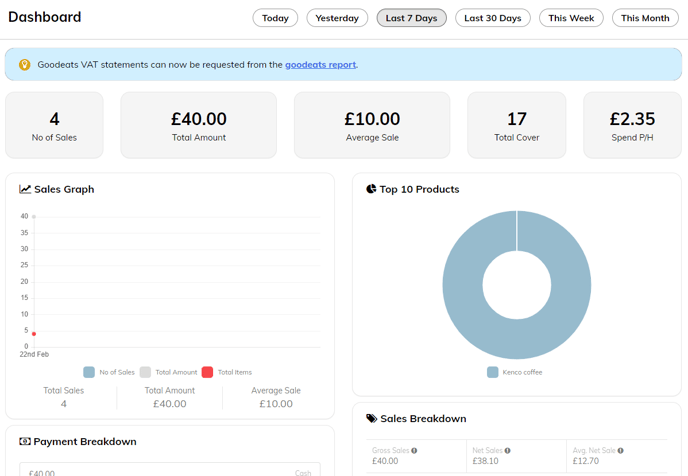Toggle the Total Amount legend swatch
688x476 pixels.
[x=145, y=372]
